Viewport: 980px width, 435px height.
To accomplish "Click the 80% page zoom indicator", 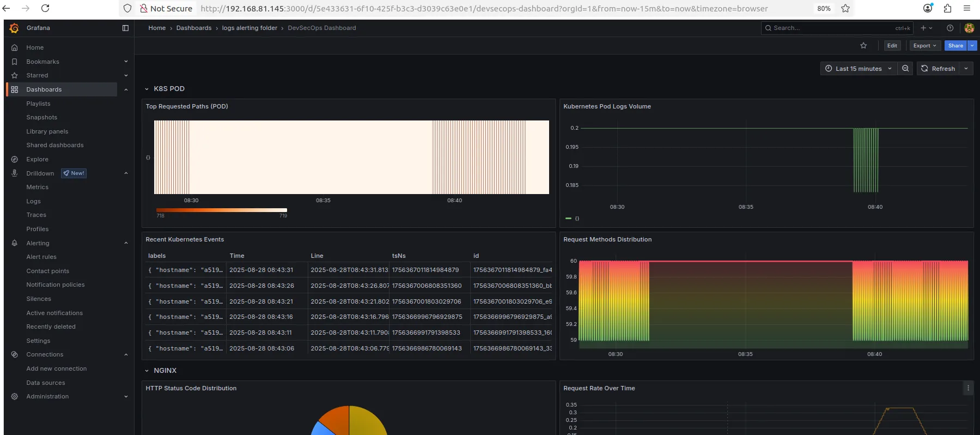I will [824, 8].
